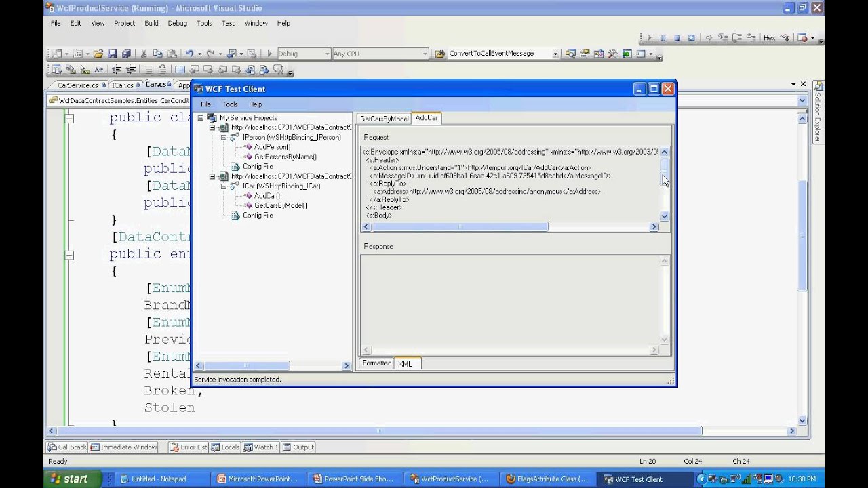Click the Step Out icon
Screen dimensions: 868x488
point(751,38)
